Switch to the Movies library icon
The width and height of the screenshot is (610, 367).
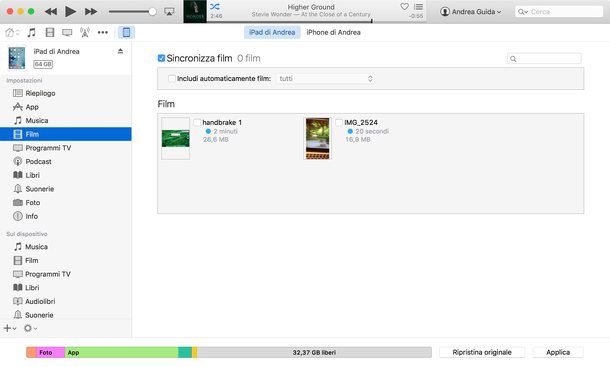(x=50, y=32)
